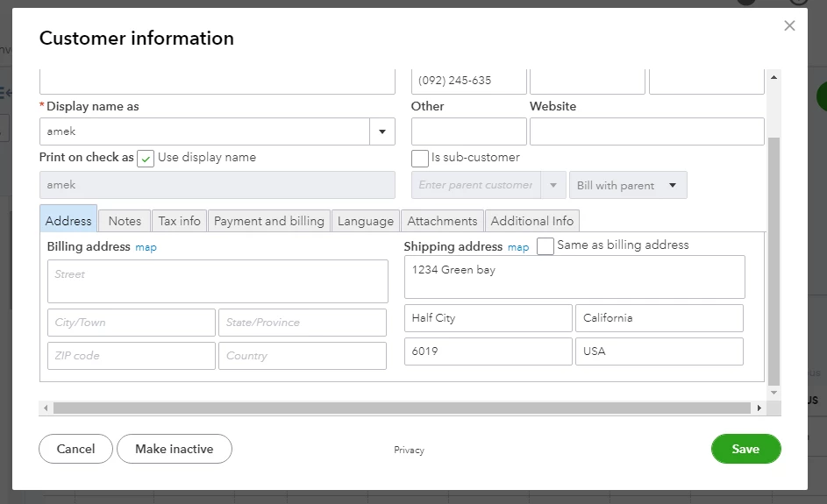
Task: Click the vertical scrollbar down arrow
Action: [774, 393]
